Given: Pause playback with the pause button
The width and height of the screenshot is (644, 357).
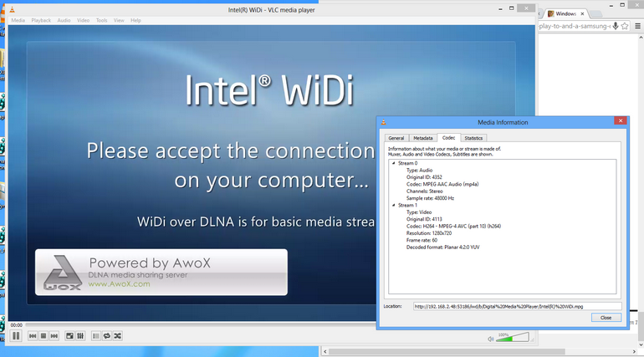Looking at the screenshot, I should tap(16, 335).
